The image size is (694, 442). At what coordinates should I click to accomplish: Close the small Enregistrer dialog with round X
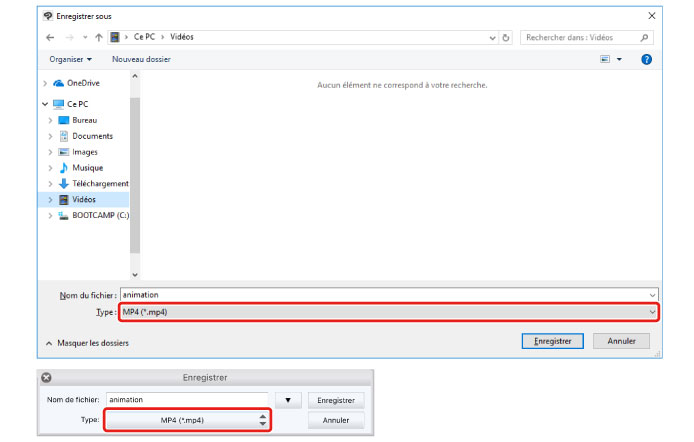pyautogui.click(x=46, y=377)
